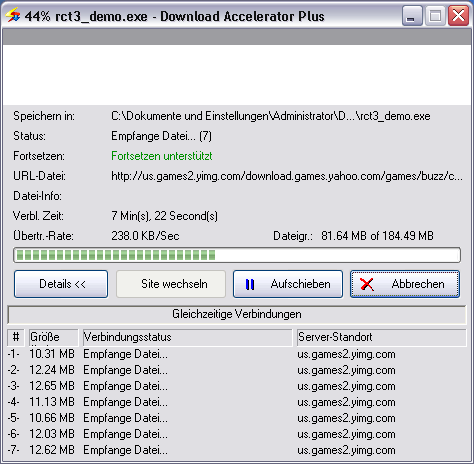Viewport: 474px width, 464px height.
Task: Click the Speichern in: label
Action: coord(44,116)
